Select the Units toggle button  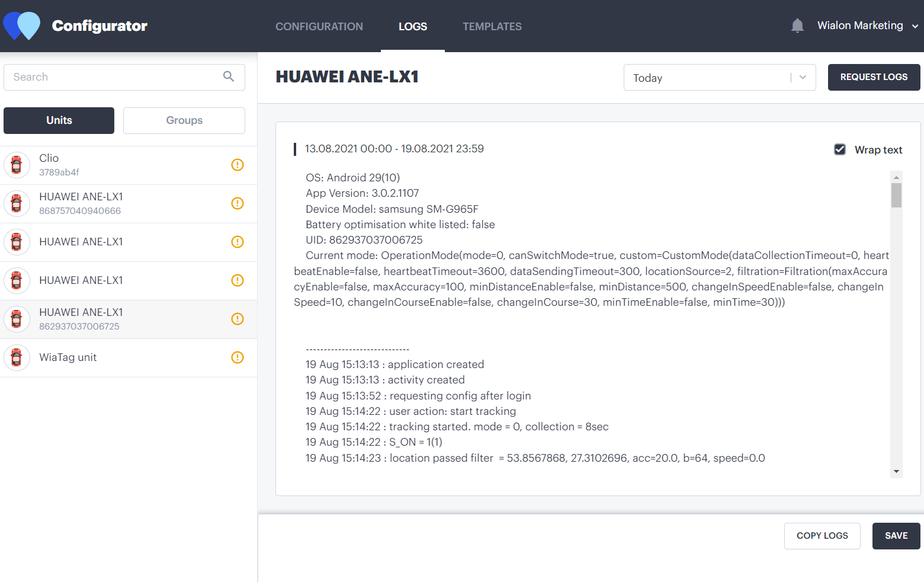coord(59,120)
